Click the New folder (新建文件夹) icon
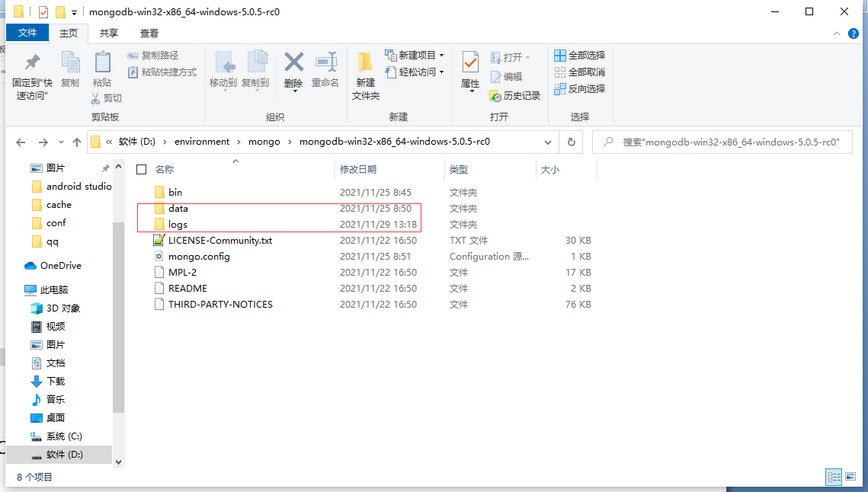This screenshot has width=868, height=492. click(x=365, y=62)
